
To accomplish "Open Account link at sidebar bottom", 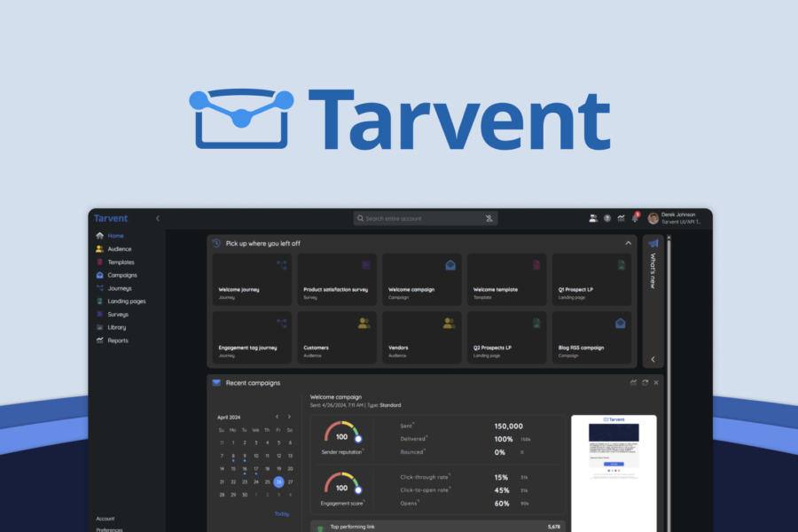I will pyautogui.click(x=106, y=519).
